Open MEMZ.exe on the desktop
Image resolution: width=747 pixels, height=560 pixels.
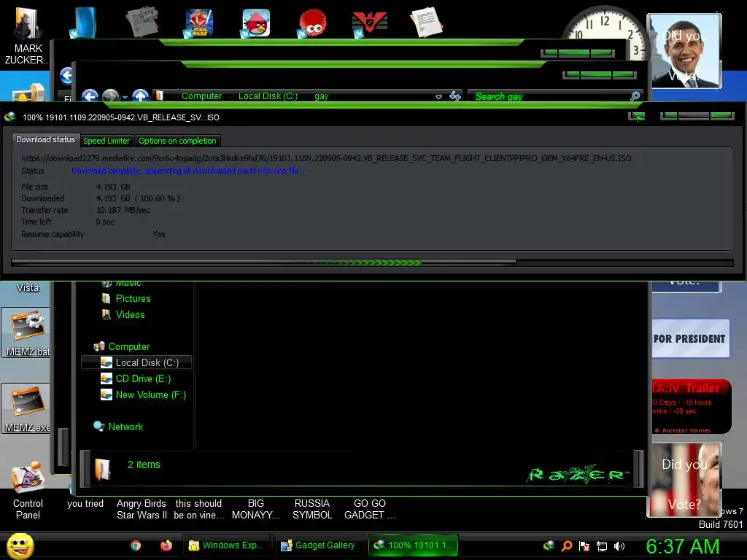click(27, 408)
